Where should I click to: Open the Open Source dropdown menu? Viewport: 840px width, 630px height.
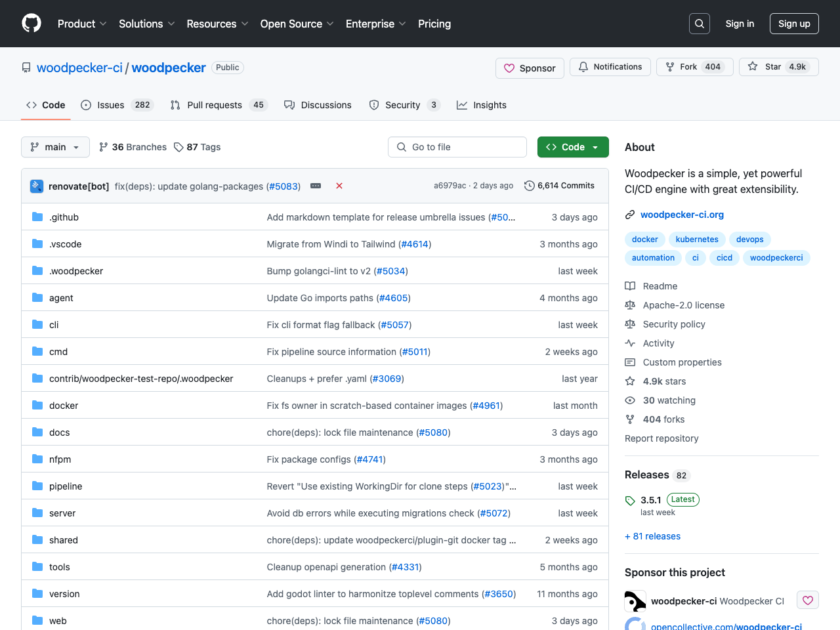click(297, 24)
